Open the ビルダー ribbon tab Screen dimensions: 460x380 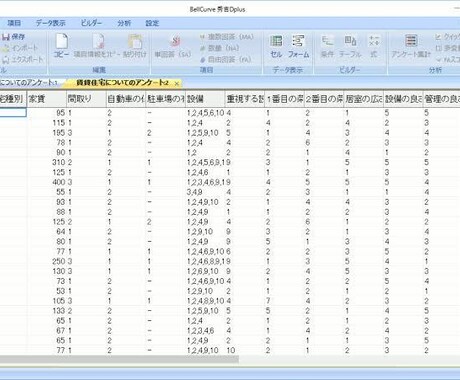pos(91,23)
